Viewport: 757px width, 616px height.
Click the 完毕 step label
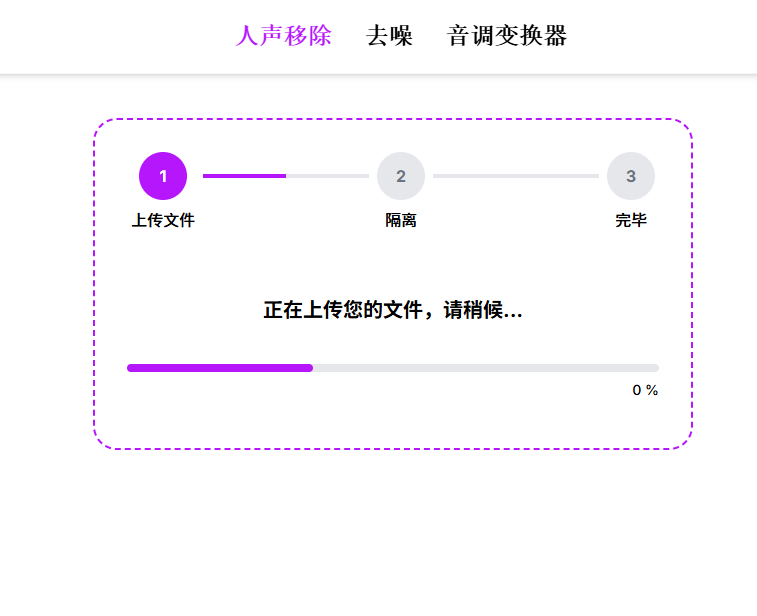pos(631,220)
